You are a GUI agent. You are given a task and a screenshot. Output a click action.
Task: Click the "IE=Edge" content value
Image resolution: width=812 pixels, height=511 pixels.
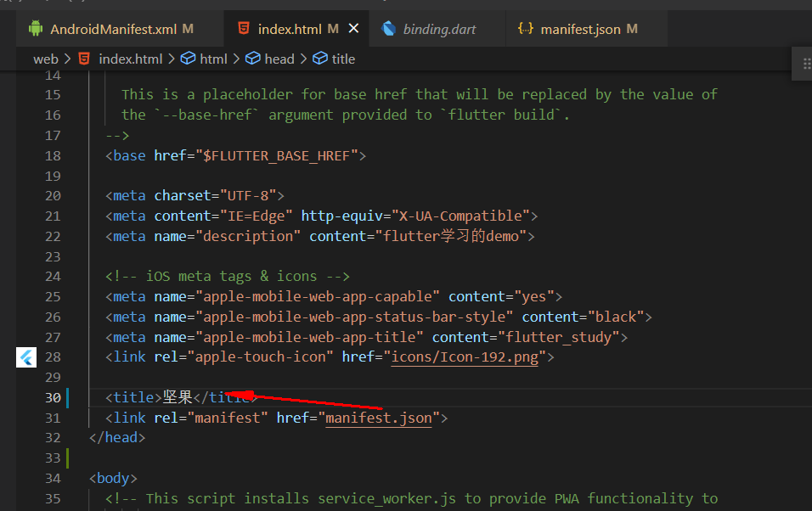pyautogui.click(x=257, y=216)
